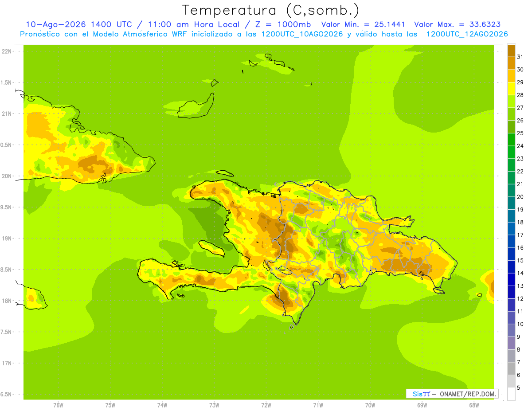
Task: Pick the gray legend swatch between 6 and 7
Action: 511,368
